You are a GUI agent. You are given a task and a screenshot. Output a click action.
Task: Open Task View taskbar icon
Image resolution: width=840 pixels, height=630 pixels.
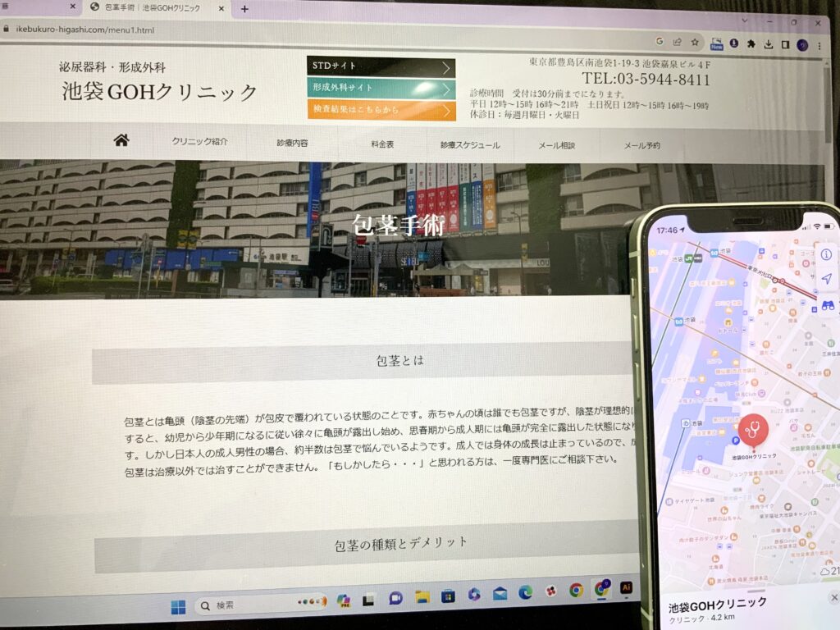coord(368,600)
